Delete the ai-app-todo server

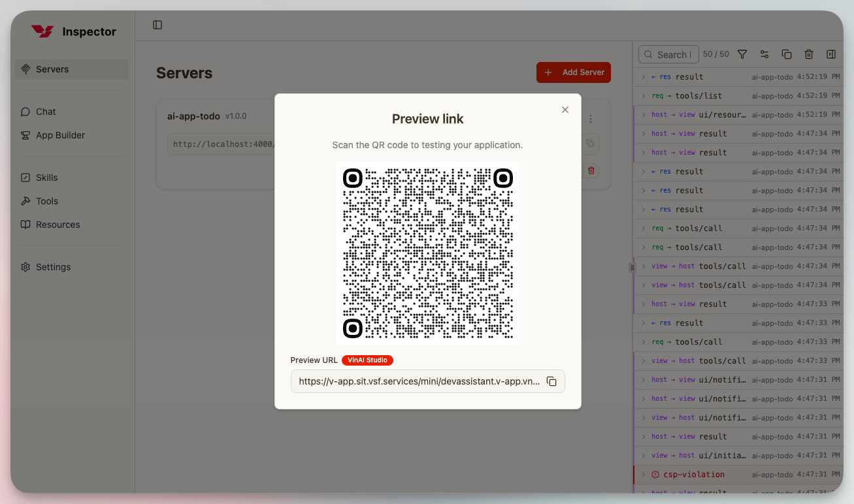(x=591, y=170)
